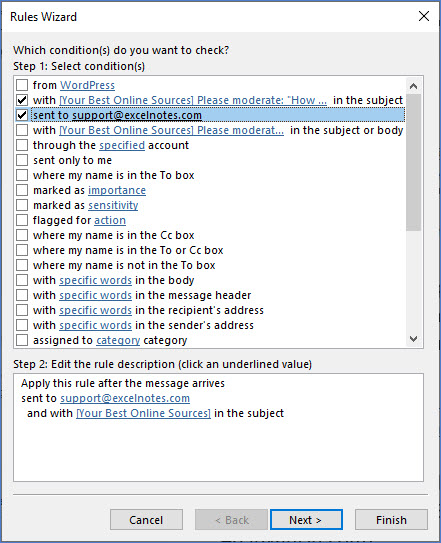Click the Next > button

click(x=306, y=519)
